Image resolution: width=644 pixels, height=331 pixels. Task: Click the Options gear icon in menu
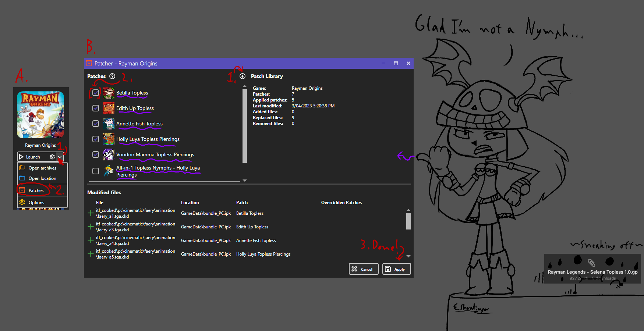coord(22,202)
